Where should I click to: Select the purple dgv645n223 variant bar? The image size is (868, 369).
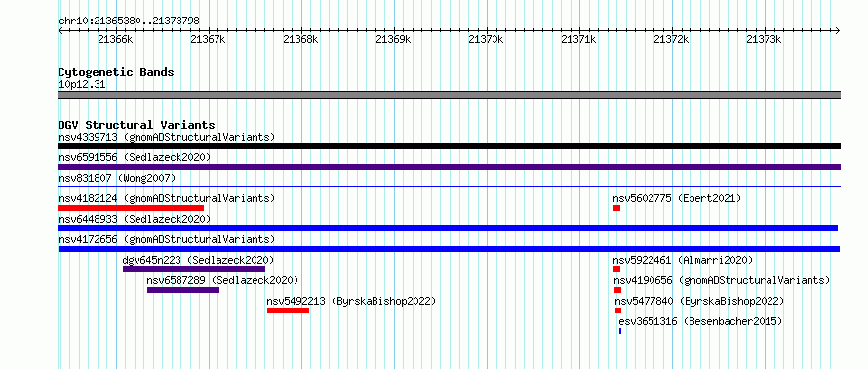pos(194,269)
